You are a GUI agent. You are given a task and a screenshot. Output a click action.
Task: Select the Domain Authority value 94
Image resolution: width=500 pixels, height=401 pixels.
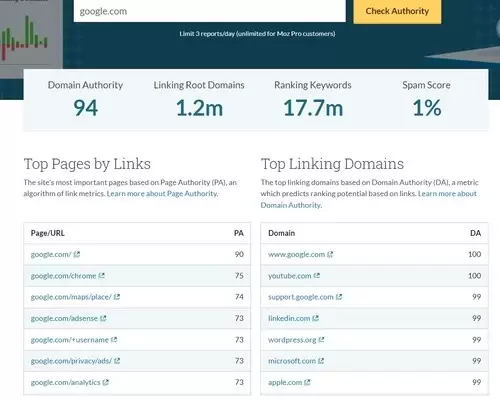pyautogui.click(x=85, y=108)
